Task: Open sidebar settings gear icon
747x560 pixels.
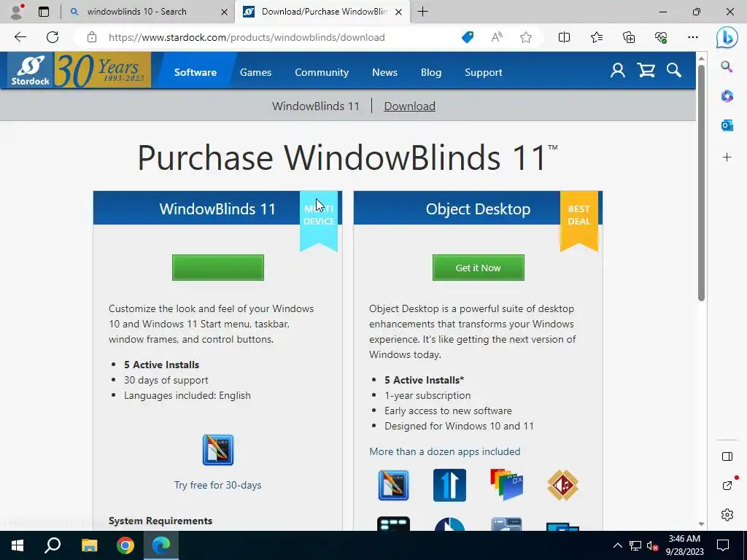Action: (x=727, y=515)
